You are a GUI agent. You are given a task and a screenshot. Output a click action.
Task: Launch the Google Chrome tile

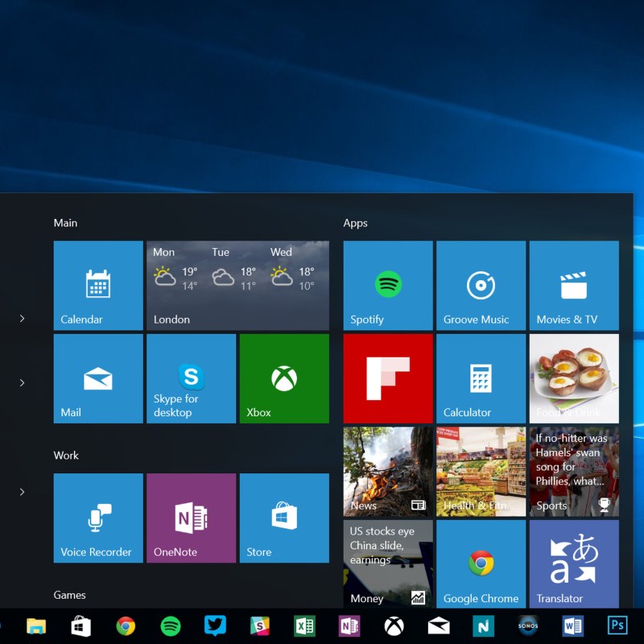coord(481,564)
